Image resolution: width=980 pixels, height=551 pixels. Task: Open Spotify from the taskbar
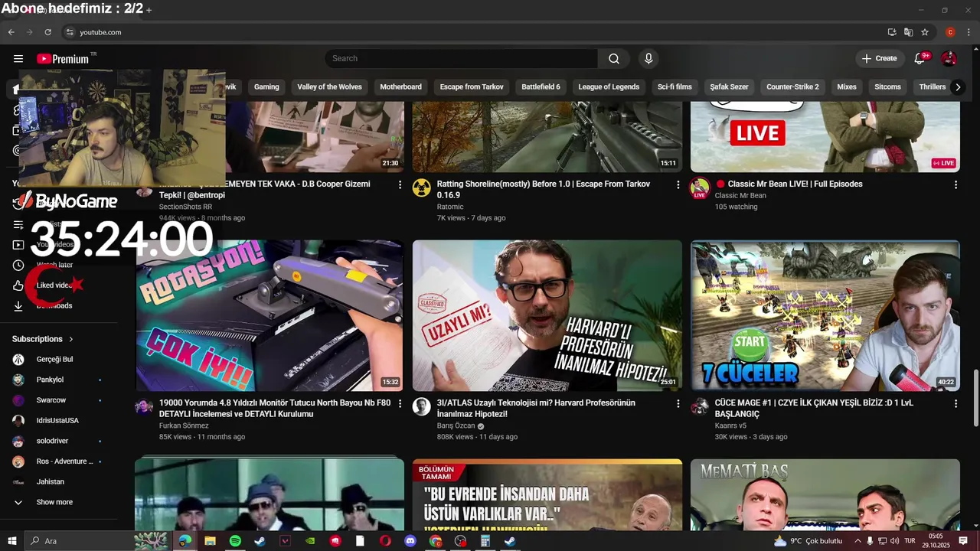[235, 541]
